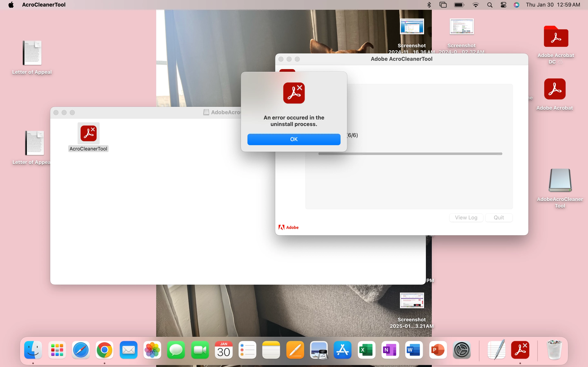The width and height of the screenshot is (588, 367).
Task: Open Microsoft Excel from the Dock
Action: (x=366, y=350)
